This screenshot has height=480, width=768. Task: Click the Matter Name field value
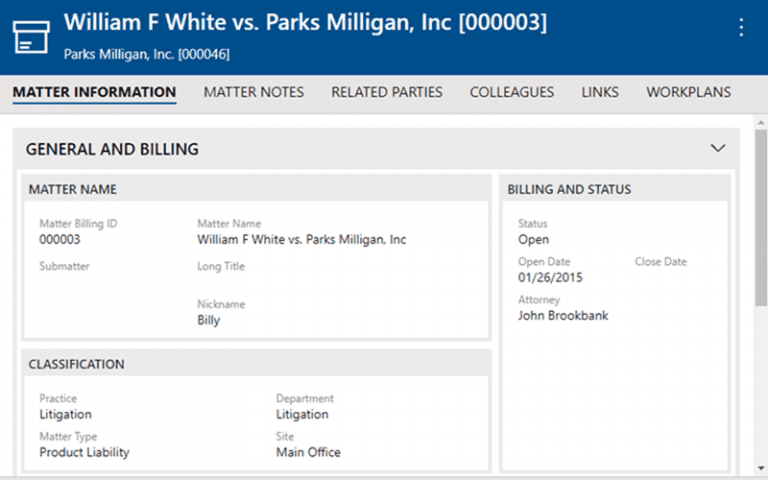[x=302, y=240]
